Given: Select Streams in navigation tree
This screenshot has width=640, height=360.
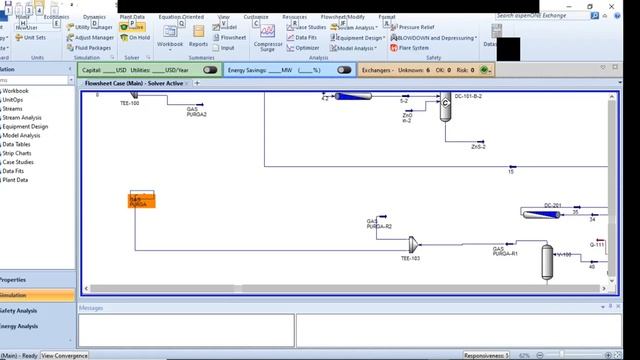Looking at the screenshot, I should [x=12, y=109].
